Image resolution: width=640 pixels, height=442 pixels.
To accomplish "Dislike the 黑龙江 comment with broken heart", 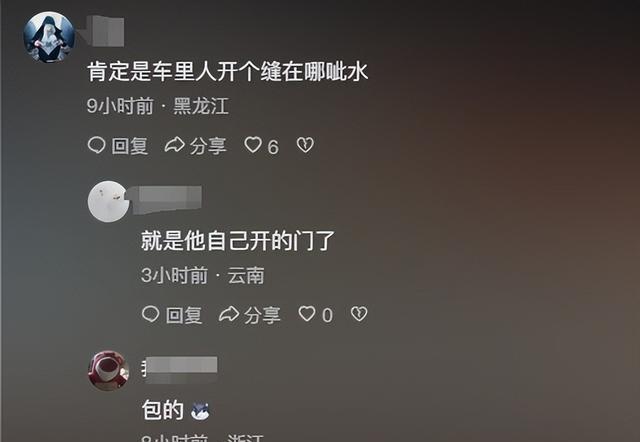I will tap(305, 145).
